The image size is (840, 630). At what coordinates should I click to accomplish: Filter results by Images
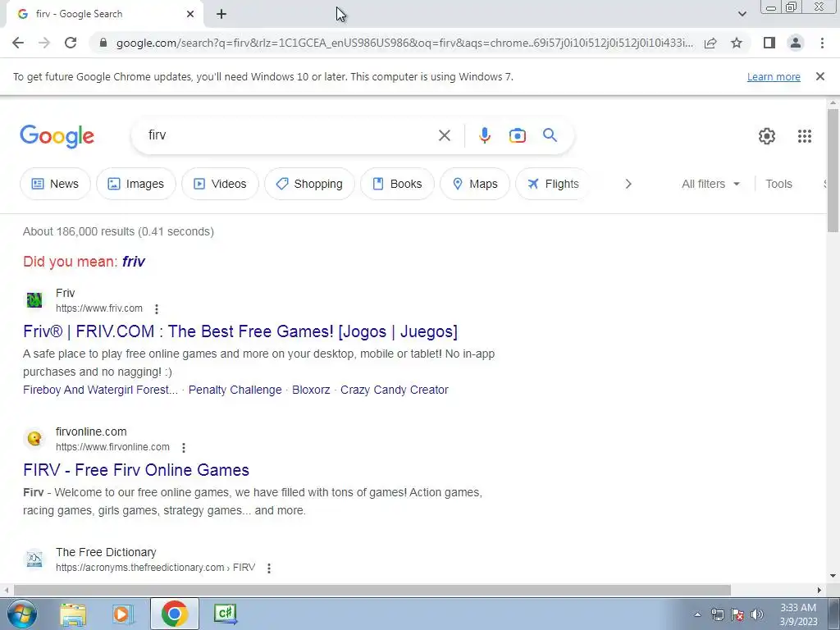click(136, 184)
